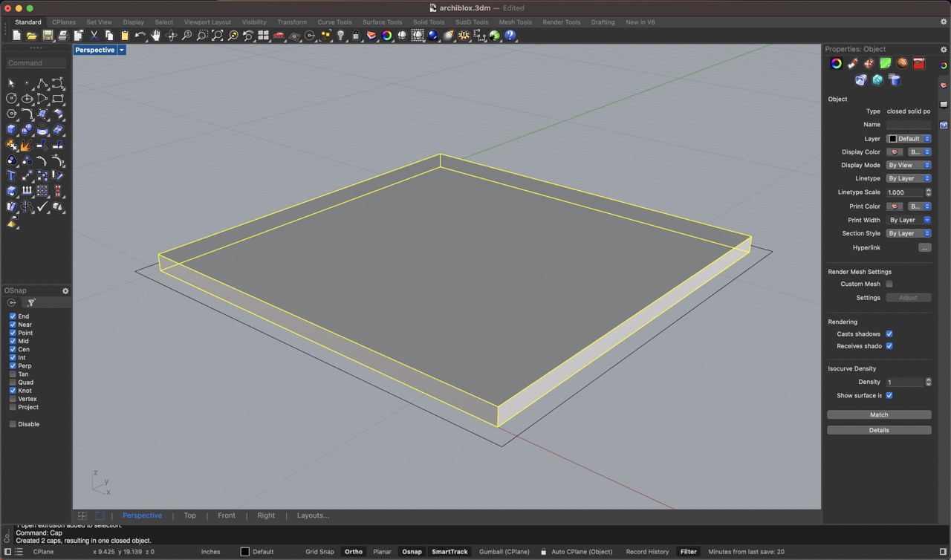
Task: Click the Print Color swatch
Action: coord(895,206)
